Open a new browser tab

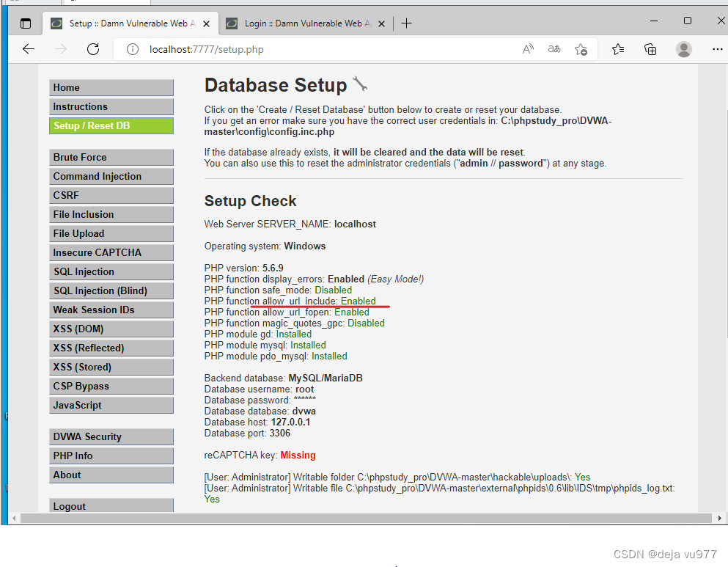point(406,23)
